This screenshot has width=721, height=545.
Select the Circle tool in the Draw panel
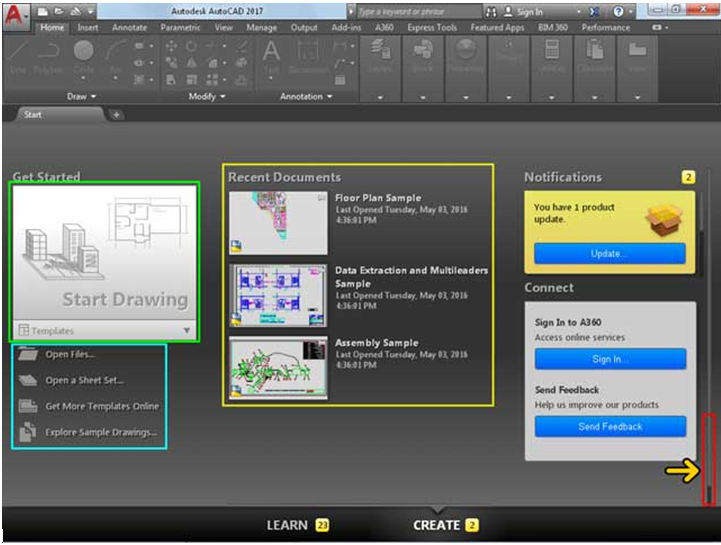pyautogui.click(x=83, y=57)
